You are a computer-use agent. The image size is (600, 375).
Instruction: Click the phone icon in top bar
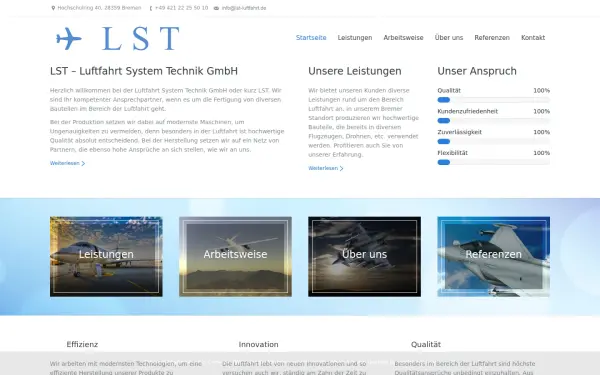(151, 8)
